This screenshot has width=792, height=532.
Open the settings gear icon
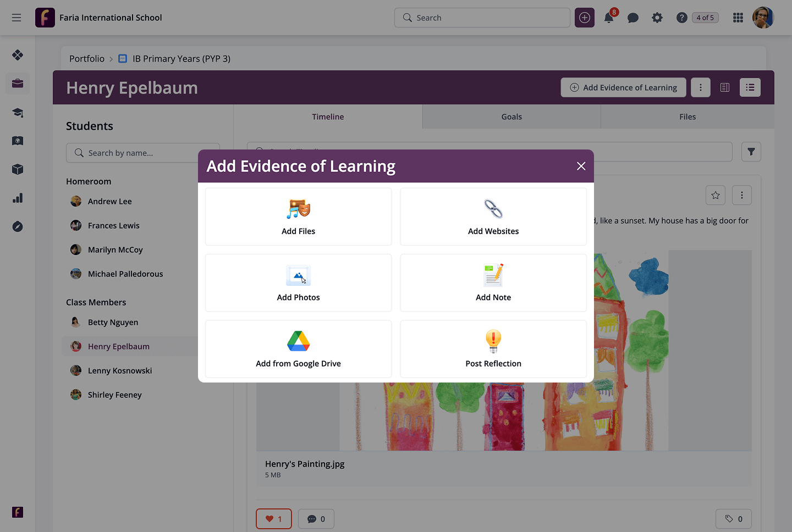tap(657, 18)
